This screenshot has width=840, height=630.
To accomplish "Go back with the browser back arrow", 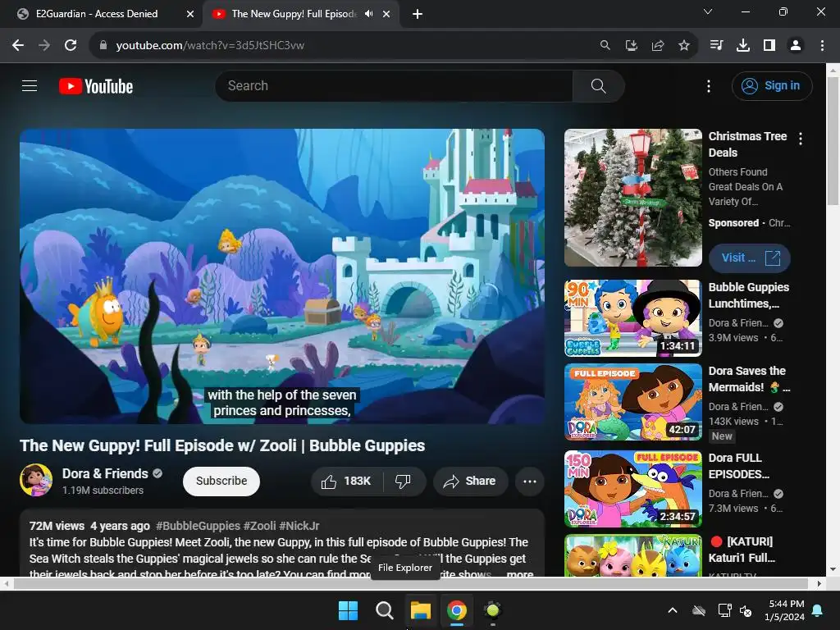I will 18,45.
